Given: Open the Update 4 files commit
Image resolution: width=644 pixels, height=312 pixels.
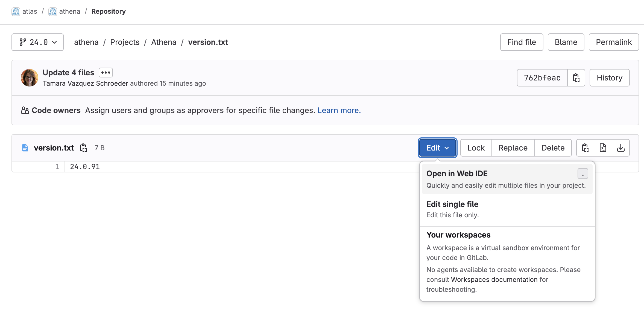Looking at the screenshot, I should pyautogui.click(x=68, y=73).
